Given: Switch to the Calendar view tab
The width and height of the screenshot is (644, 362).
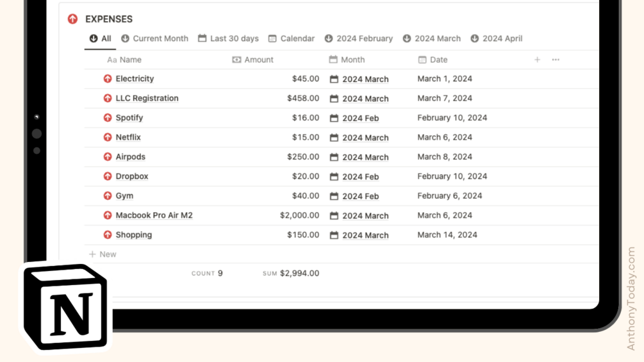Looking at the screenshot, I should pyautogui.click(x=291, y=38).
